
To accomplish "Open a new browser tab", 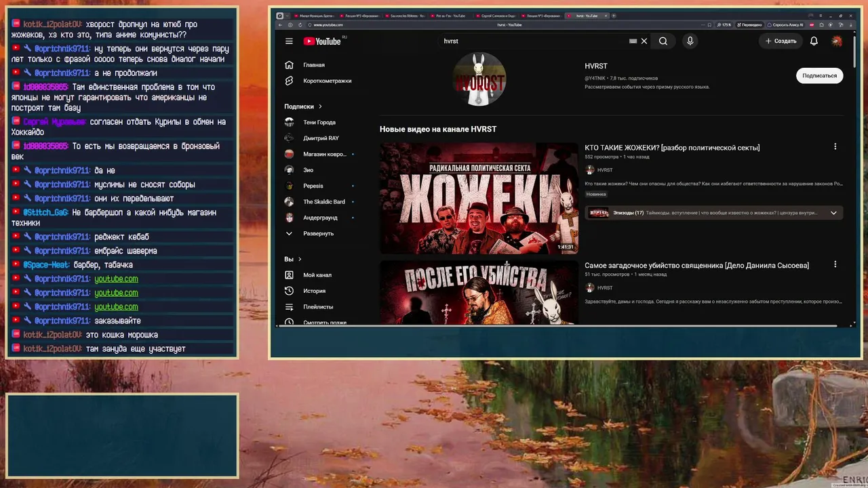I will pyautogui.click(x=614, y=16).
